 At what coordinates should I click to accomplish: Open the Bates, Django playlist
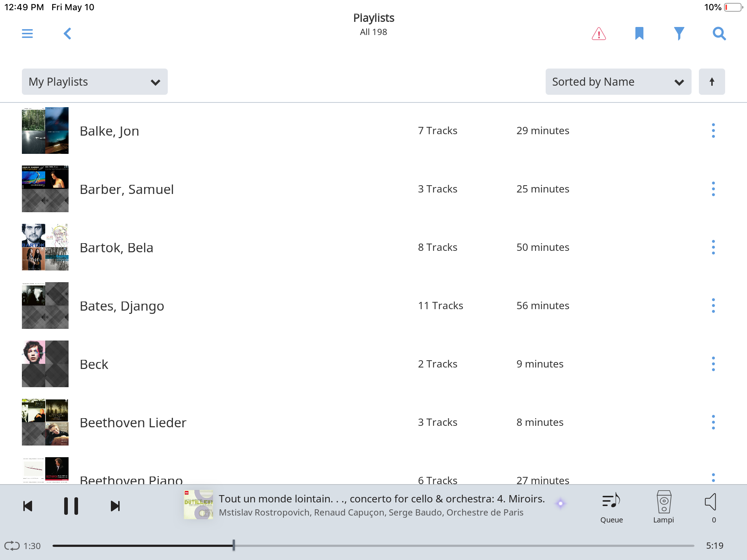click(122, 306)
